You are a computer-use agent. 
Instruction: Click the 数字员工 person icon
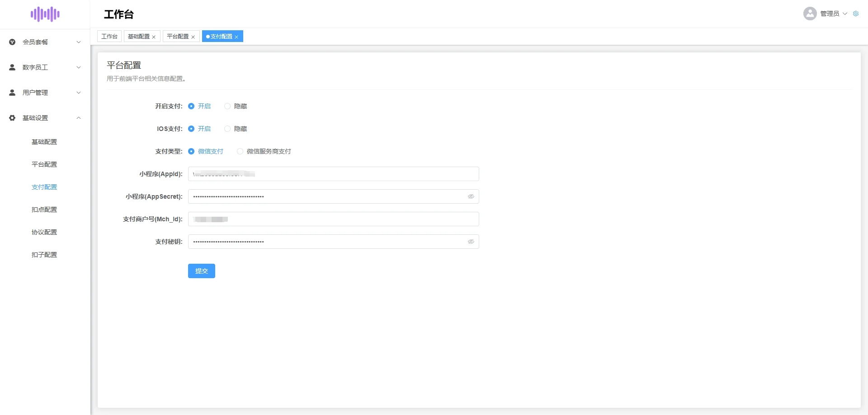tap(12, 67)
